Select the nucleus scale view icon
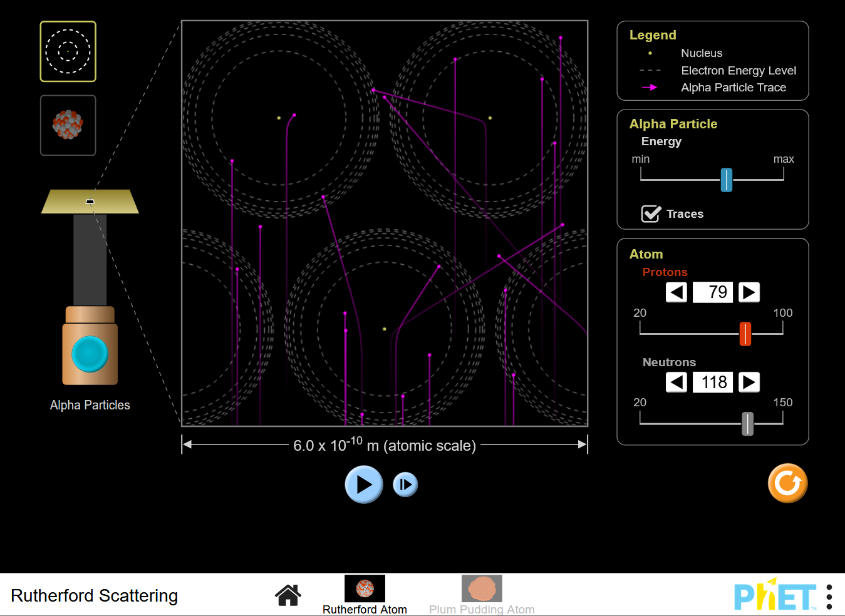Image resolution: width=845 pixels, height=616 pixels. click(x=68, y=125)
